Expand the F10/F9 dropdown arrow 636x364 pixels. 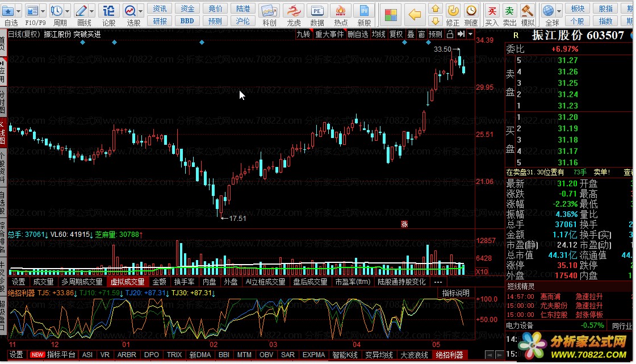click(x=43, y=11)
